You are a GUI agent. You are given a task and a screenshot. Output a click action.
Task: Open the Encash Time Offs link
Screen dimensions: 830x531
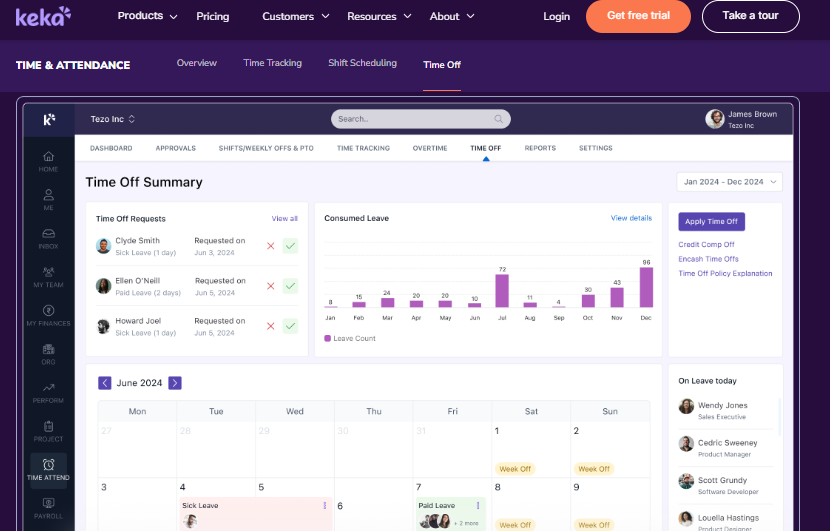click(708, 259)
